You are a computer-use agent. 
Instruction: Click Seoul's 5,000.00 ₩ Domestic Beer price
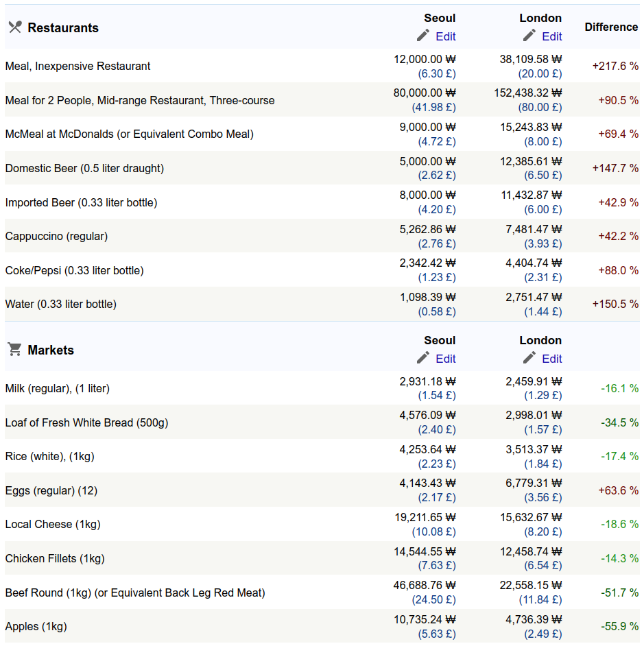(x=427, y=162)
